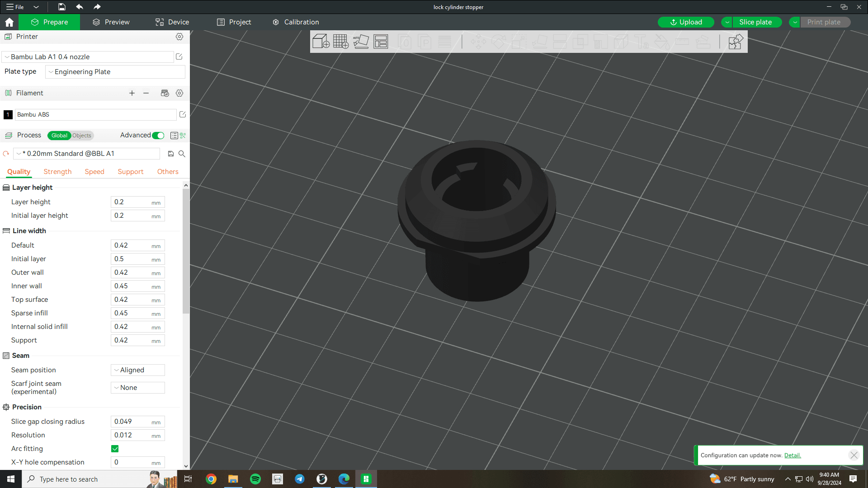Click the Add model cube icon
This screenshot has width=868, height=488.
(321, 42)
